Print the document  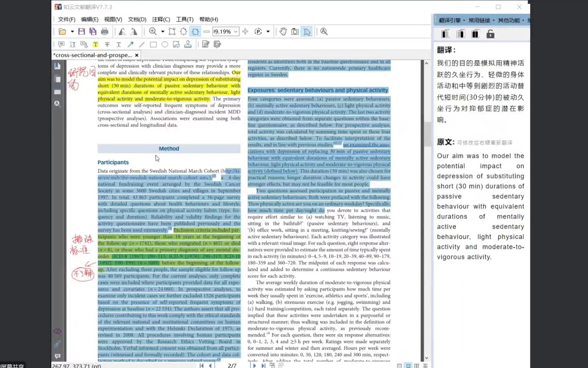[x=105, y=32]
